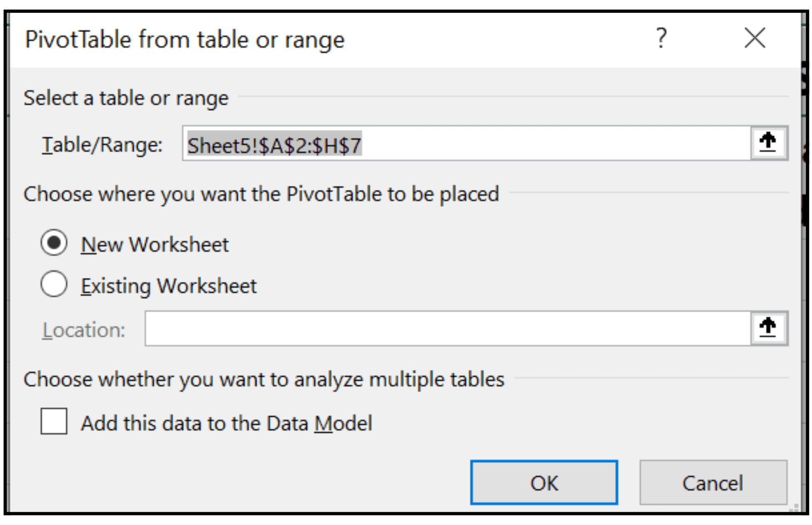The height and width of the screenshot is (525, 812).
Task: Click the New Worksheet label text
Action: click(x=155, y=245)
